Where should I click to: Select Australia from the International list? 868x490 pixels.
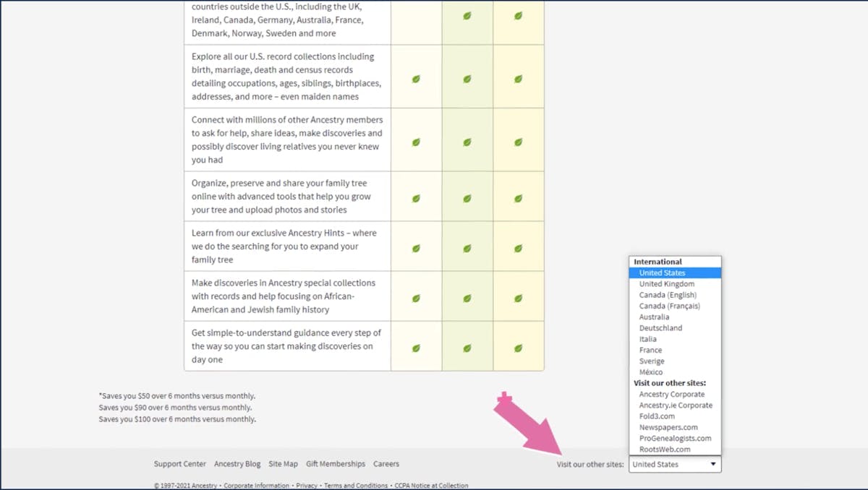coord(654,317)
